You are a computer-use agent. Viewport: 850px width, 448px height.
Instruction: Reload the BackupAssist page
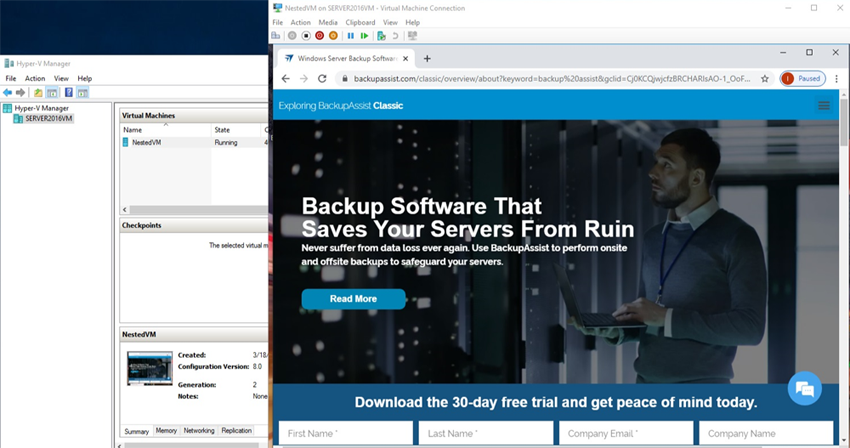(322, 79)
